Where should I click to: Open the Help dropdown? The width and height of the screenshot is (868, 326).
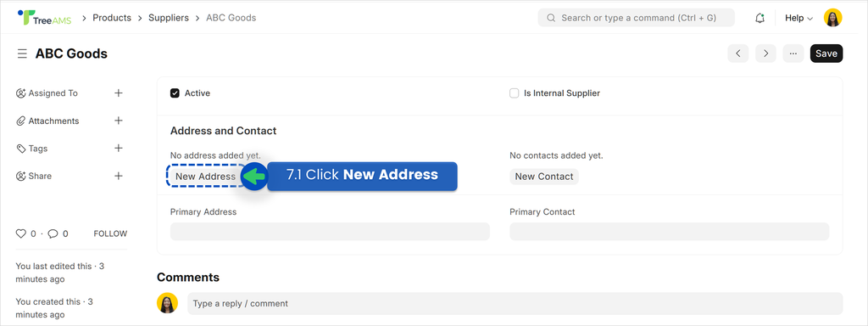point(798,18)
